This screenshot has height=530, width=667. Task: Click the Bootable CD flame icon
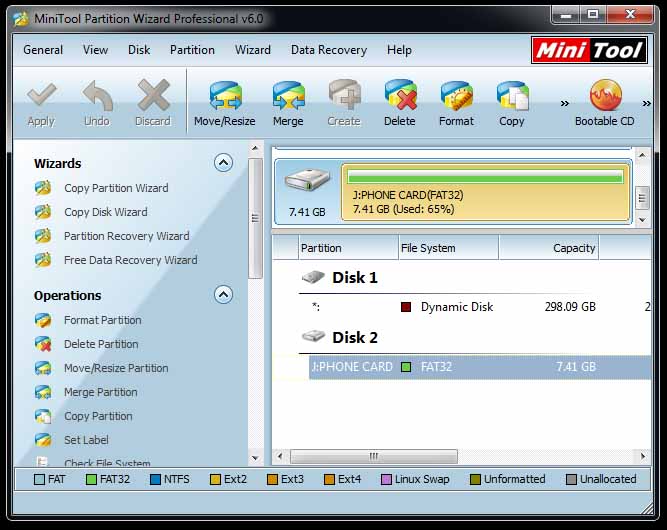605,95
